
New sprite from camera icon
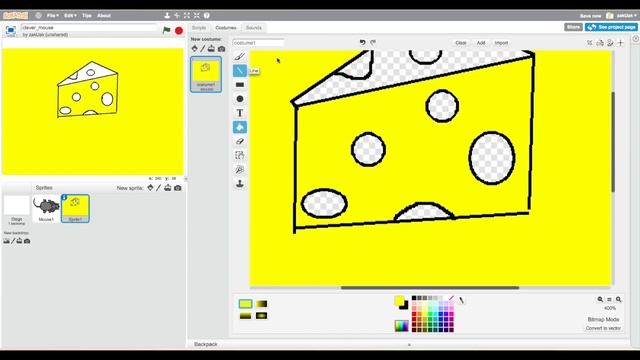pyautogui.click(x=178, y=188)
